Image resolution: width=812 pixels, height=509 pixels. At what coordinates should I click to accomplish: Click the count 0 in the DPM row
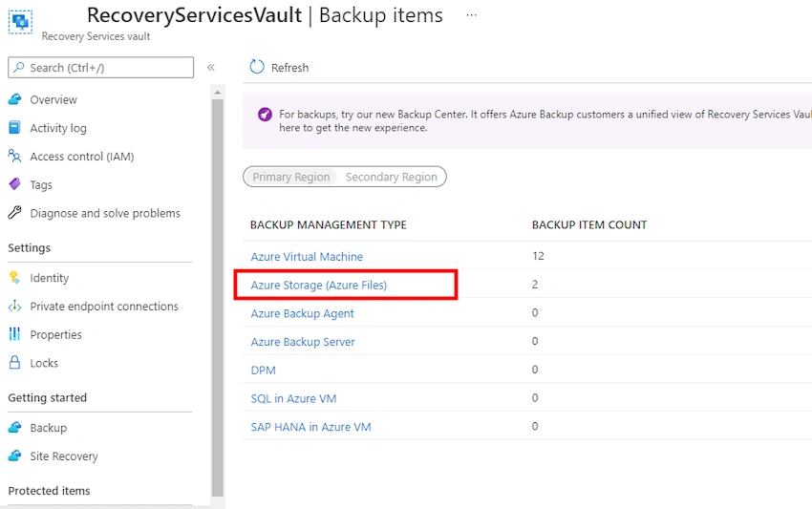(535, 370)
